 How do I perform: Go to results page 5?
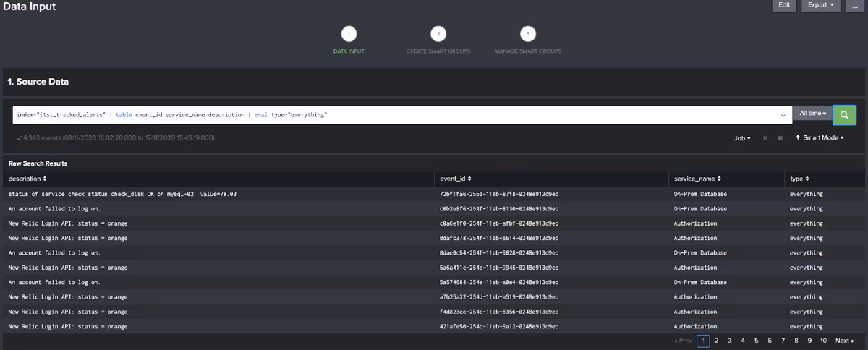pyautogui.click(x=756, y=341)
